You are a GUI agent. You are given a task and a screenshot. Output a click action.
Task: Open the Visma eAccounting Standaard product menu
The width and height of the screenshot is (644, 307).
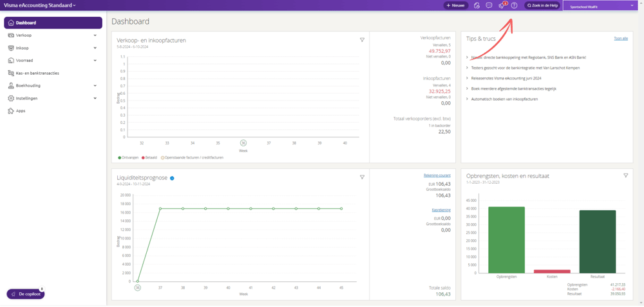point(40,5)
